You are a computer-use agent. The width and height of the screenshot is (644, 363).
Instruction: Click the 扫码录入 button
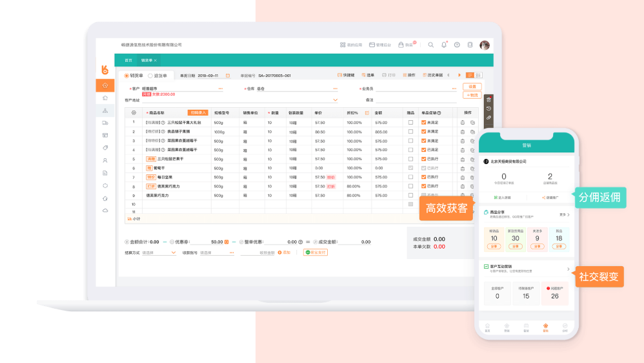(x=197, y=112)
